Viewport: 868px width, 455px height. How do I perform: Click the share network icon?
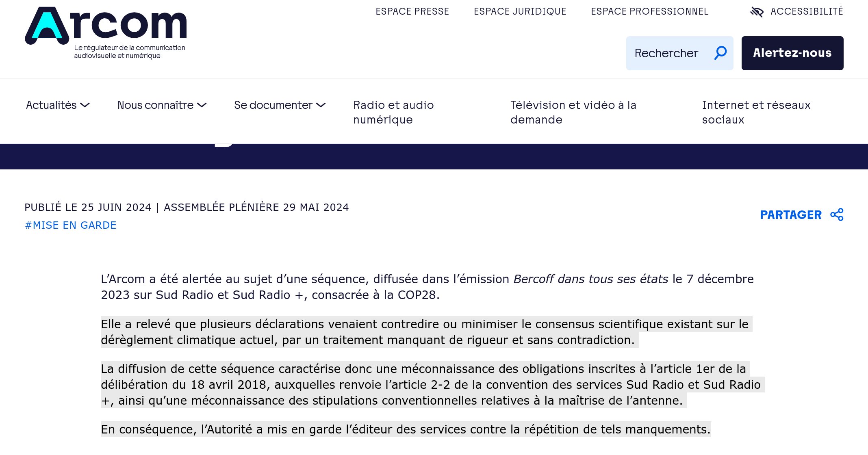[x=837, y=214]
